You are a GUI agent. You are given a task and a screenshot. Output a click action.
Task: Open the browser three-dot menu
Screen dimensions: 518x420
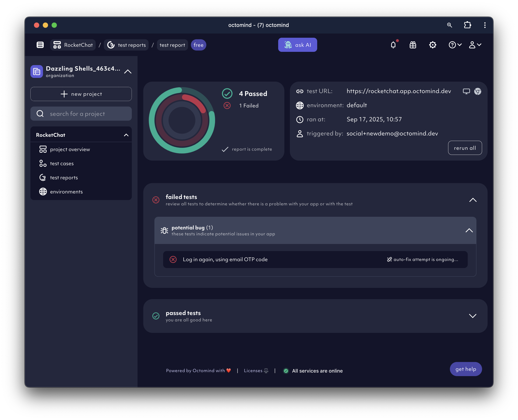(x=485, y=25)
